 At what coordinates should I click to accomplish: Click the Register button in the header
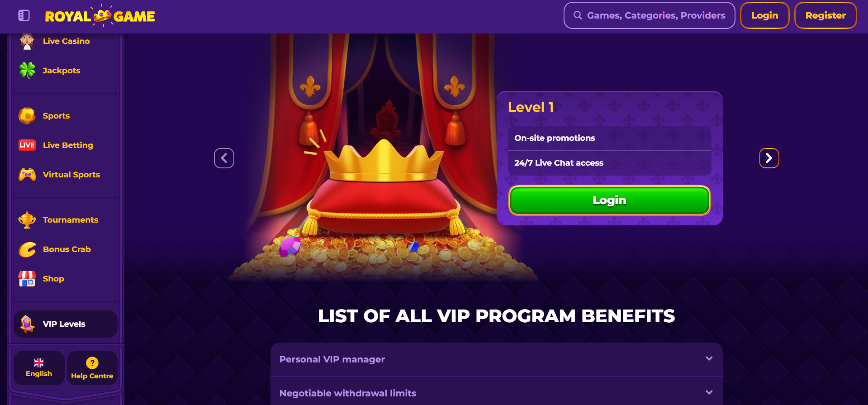tap(825, 15)
